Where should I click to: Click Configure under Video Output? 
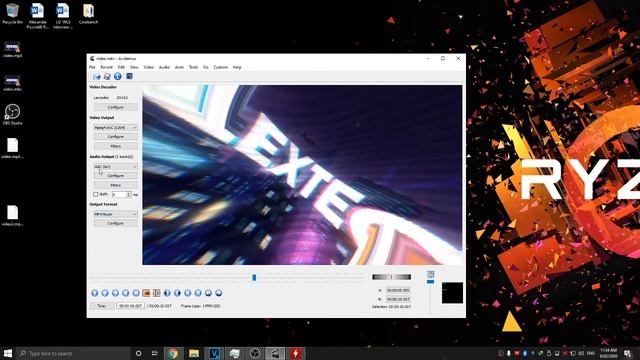pyautogui.click(x=116, y=137)
